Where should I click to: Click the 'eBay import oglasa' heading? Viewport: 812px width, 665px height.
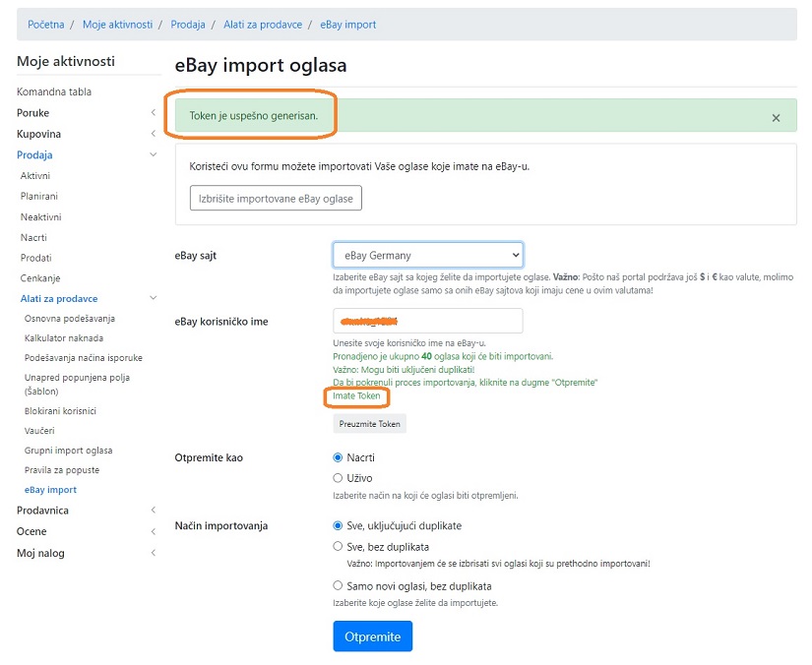pyautogui.click(x=261, y=65)
